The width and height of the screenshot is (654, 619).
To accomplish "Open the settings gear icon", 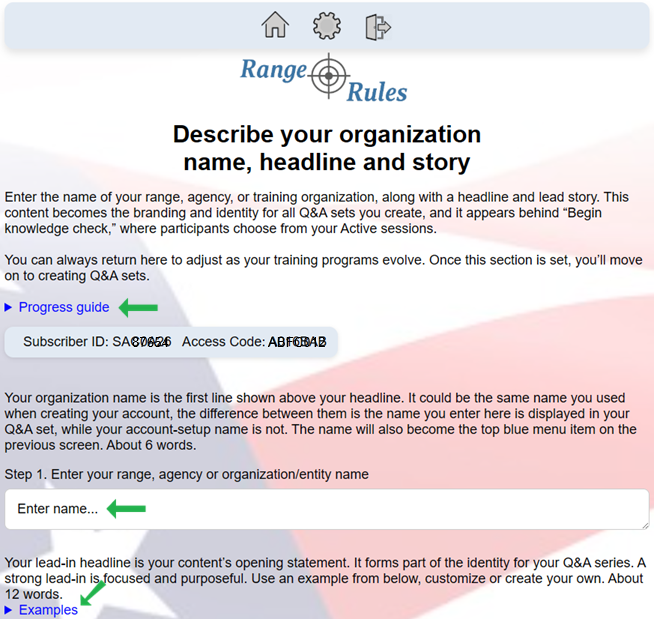I will pos(327,26).
